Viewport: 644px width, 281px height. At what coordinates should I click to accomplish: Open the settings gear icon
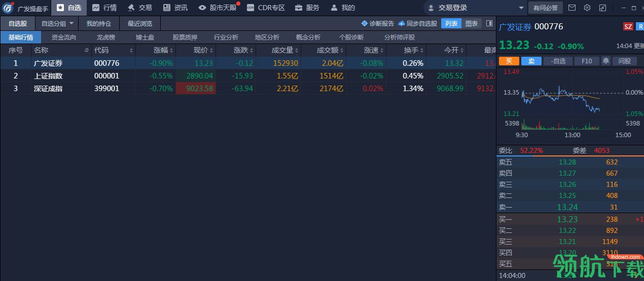point(587,8)
